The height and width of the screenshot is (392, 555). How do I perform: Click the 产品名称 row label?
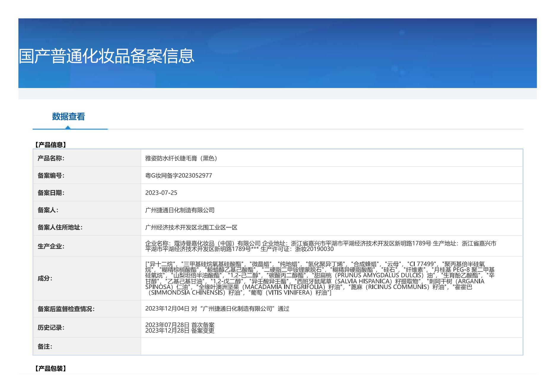coord(51,158)
